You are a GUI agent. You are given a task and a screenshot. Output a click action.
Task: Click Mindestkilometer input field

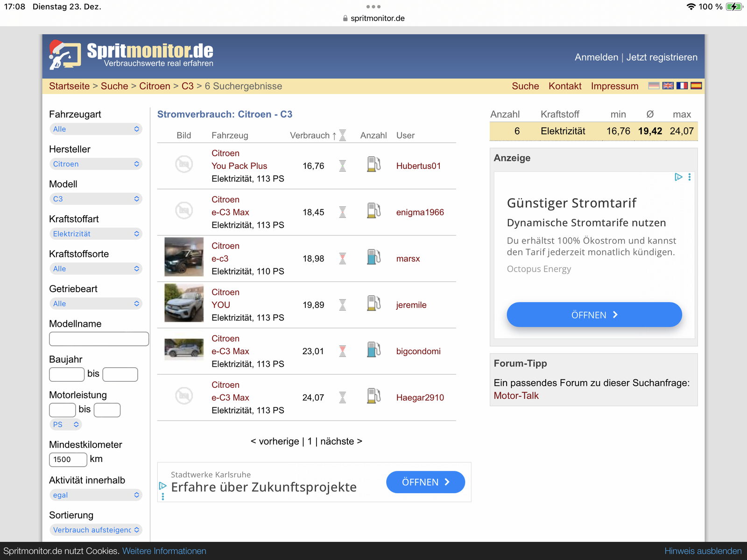(x=68, y=460)
